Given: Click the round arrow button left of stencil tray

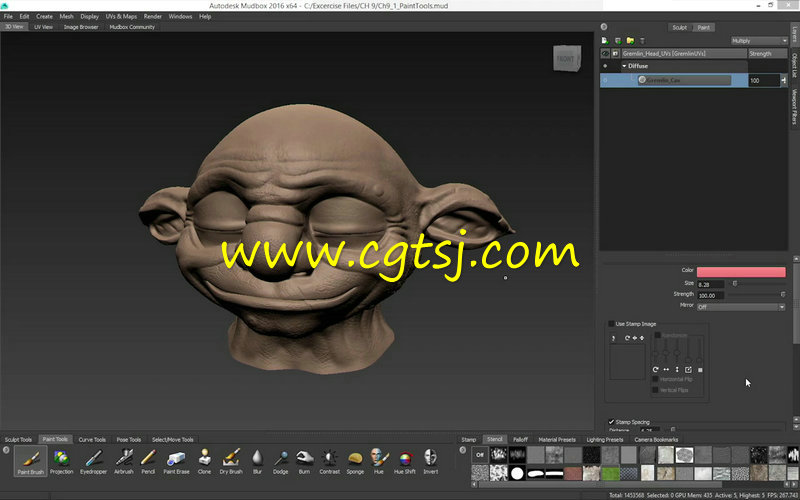Looking at the screenshot, I should click(463, 450).
